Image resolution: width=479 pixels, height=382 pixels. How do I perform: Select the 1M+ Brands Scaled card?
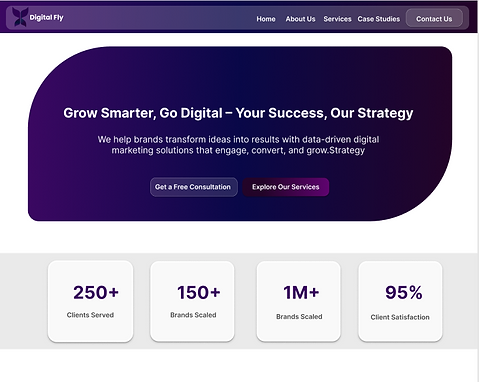click(298, 301)
